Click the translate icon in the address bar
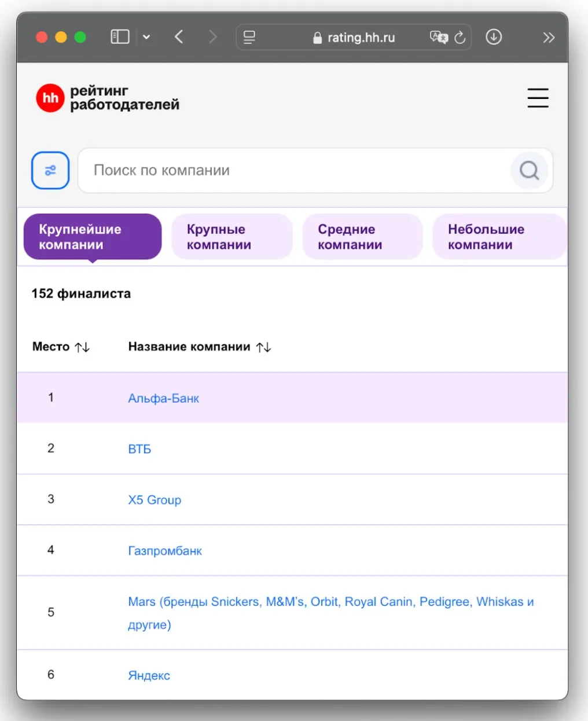 [438, 37]
